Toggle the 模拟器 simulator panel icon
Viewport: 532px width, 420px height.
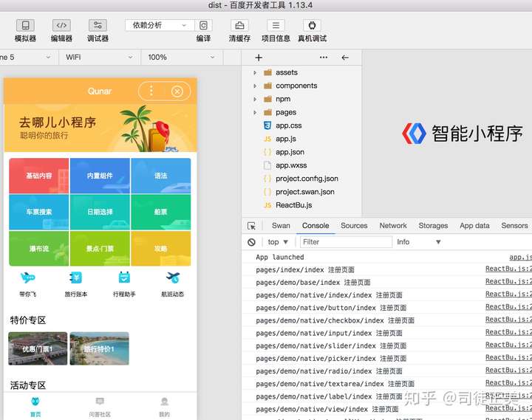(25, 25)
